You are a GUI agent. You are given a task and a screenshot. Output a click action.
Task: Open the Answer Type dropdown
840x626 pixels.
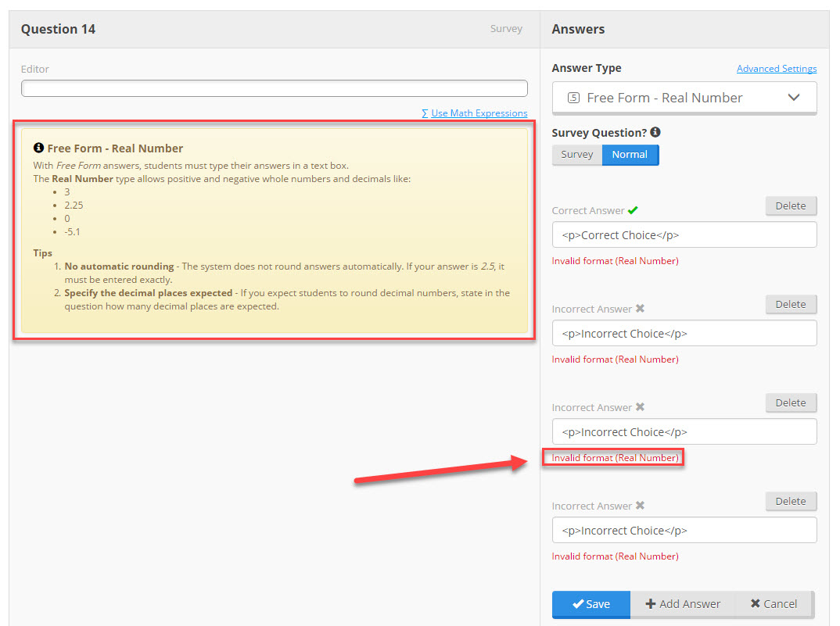coord(684,97)
